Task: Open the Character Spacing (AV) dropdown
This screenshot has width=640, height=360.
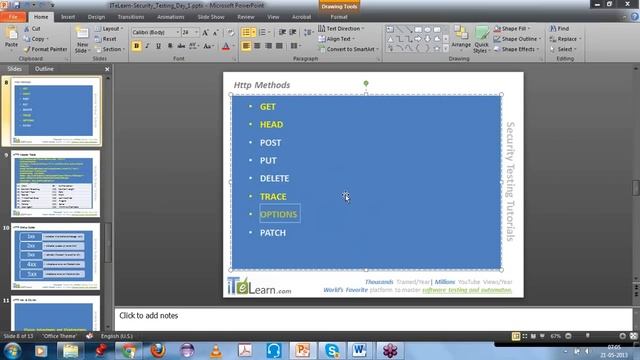Action: (193, 46)
